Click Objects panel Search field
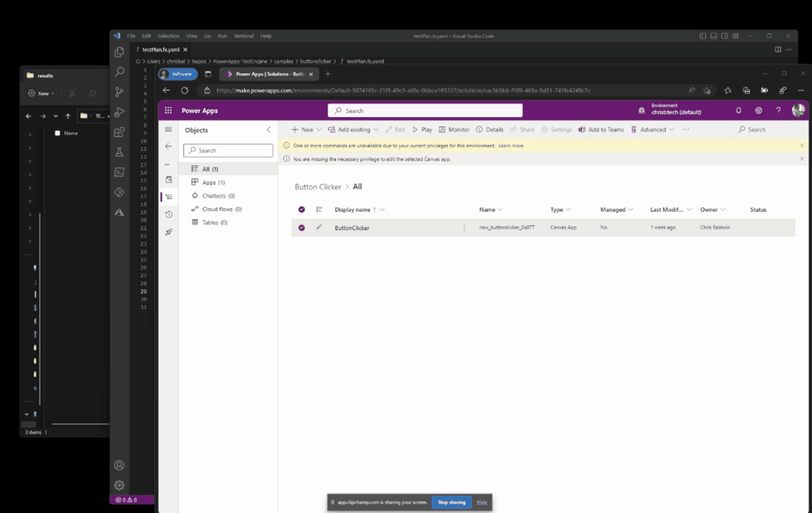The width and height of the screenshot is (812, 513). tap(228, 150)
